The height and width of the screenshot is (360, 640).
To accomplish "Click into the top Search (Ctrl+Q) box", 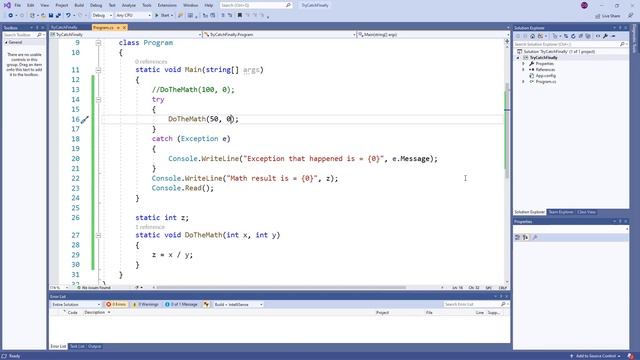I will pos(256,5).
